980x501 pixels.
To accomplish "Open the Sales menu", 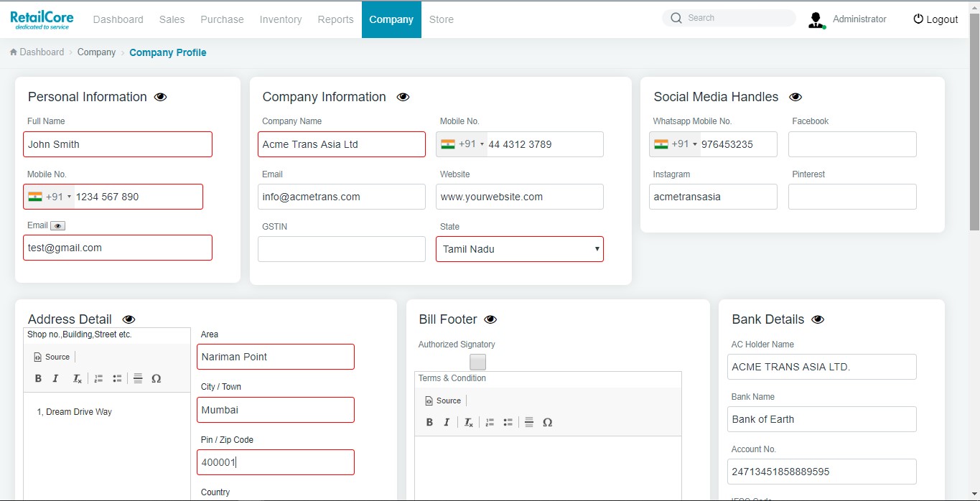I will click(x=172, y=19).
